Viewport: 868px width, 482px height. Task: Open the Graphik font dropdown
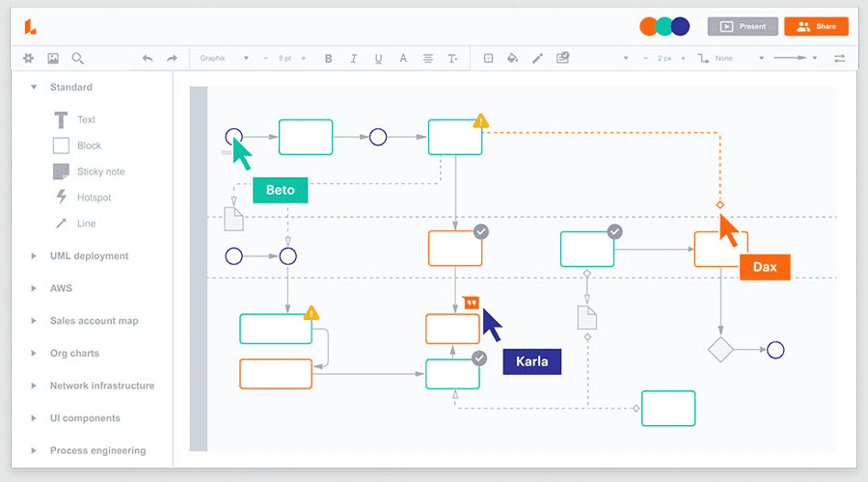[x=224, y=58]
